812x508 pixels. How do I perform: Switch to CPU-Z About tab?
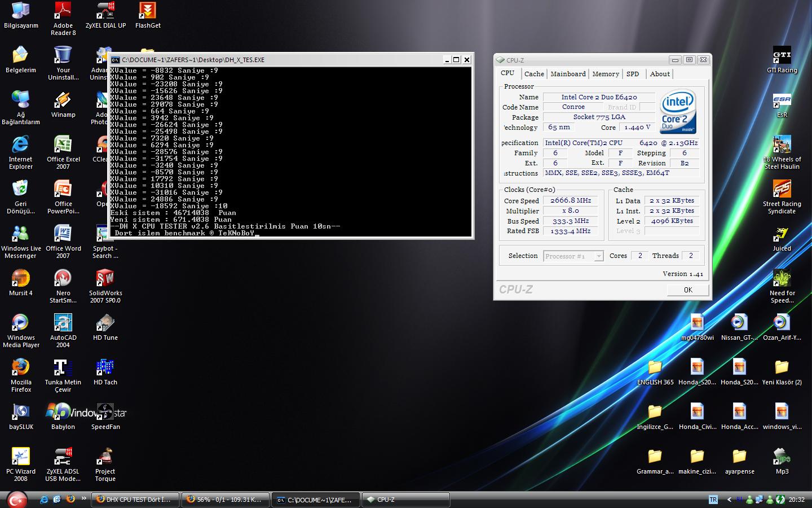(660, 74)
